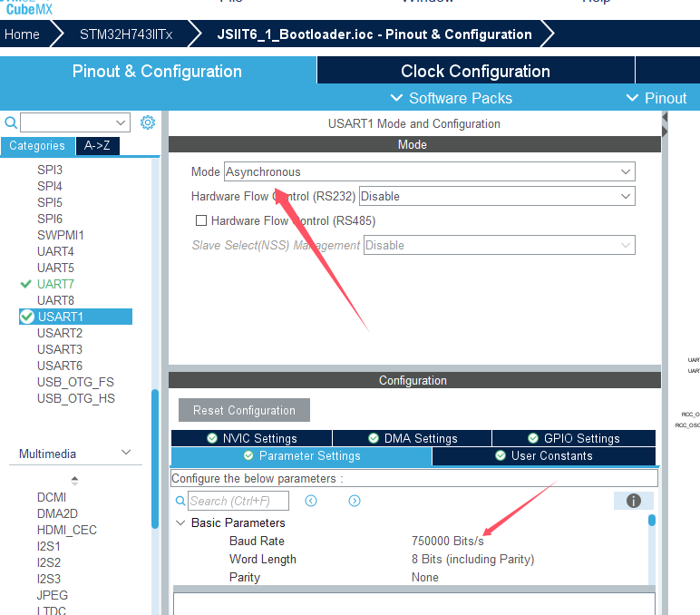This screenshot has width=700, height=615.
Task: Select USART1 peripheral
Action: pos(75,317)
